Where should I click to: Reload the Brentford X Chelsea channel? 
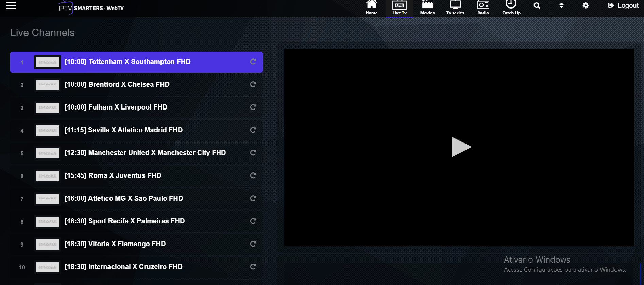(x=253, y=84)
